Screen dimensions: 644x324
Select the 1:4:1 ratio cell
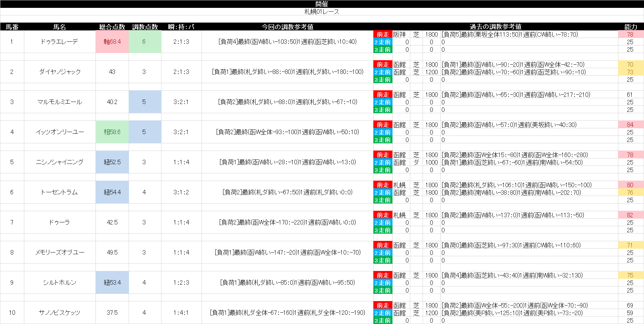point(181,313)
